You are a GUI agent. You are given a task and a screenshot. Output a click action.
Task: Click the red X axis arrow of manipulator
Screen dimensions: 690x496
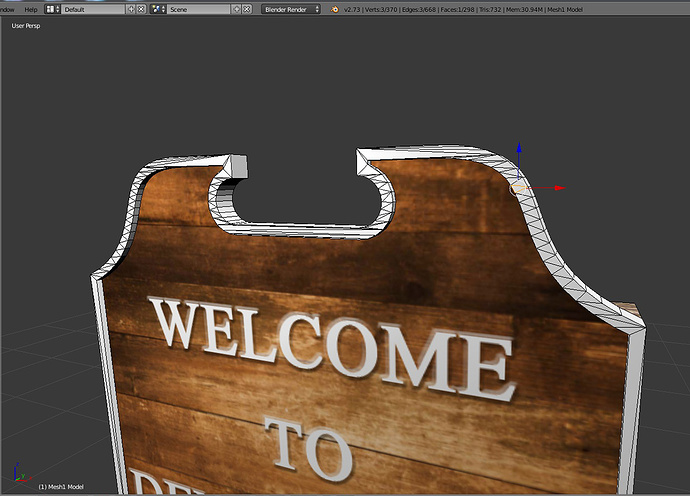point(560,188)
